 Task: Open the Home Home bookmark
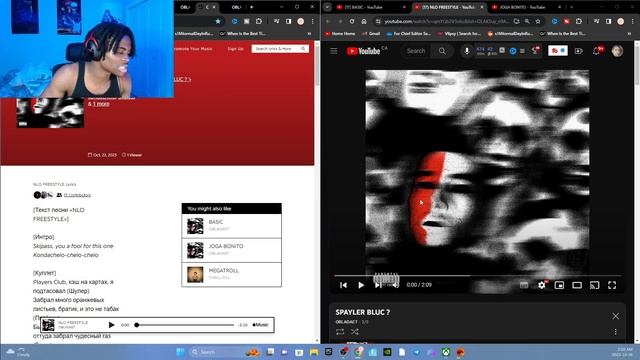[x=340, y=33]
